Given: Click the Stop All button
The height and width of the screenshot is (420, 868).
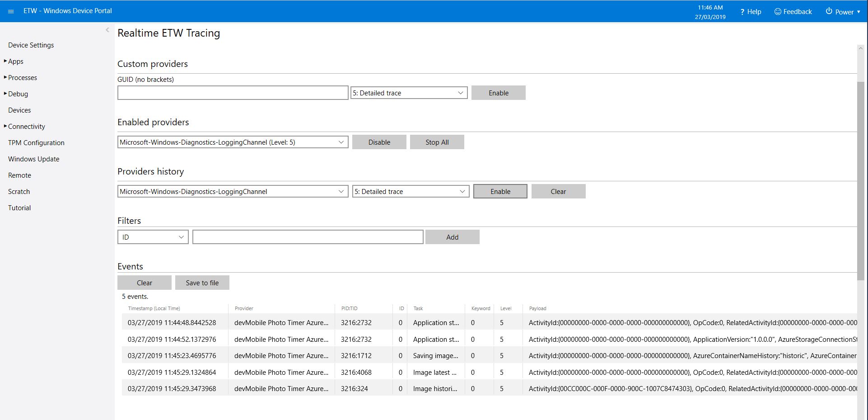Looking at the screenshot, I should [x=437, y=142].
